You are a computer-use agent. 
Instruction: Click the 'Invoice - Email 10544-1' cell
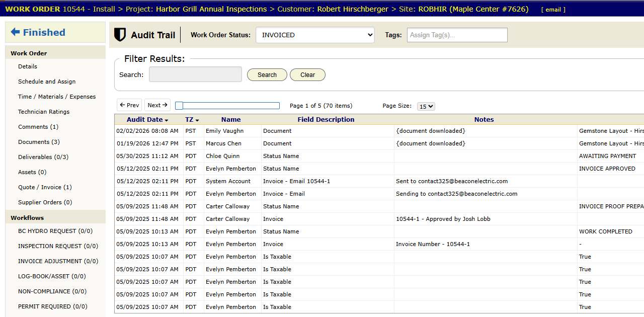296,181
